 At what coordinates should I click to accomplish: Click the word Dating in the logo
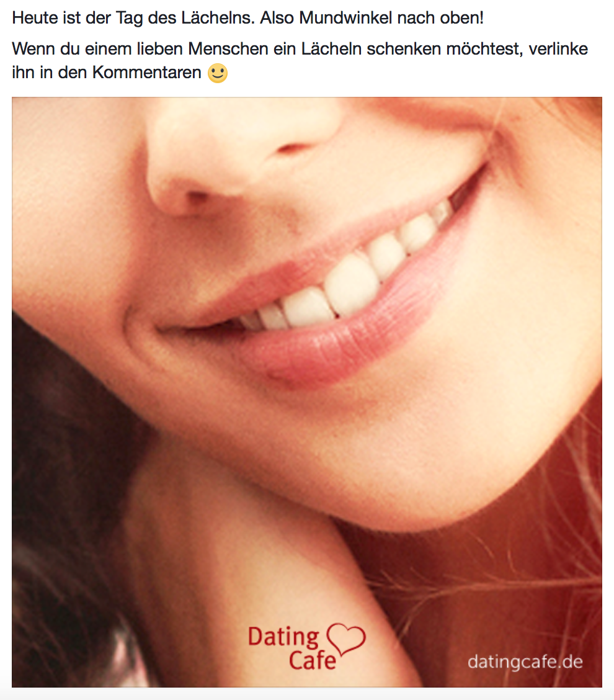click(x=283, y=637)
